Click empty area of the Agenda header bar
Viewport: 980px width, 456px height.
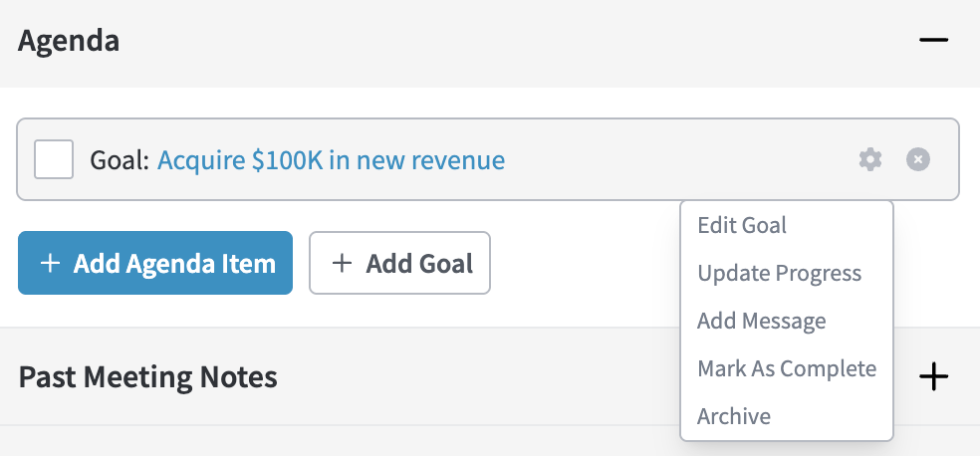(x=498, y=41)
